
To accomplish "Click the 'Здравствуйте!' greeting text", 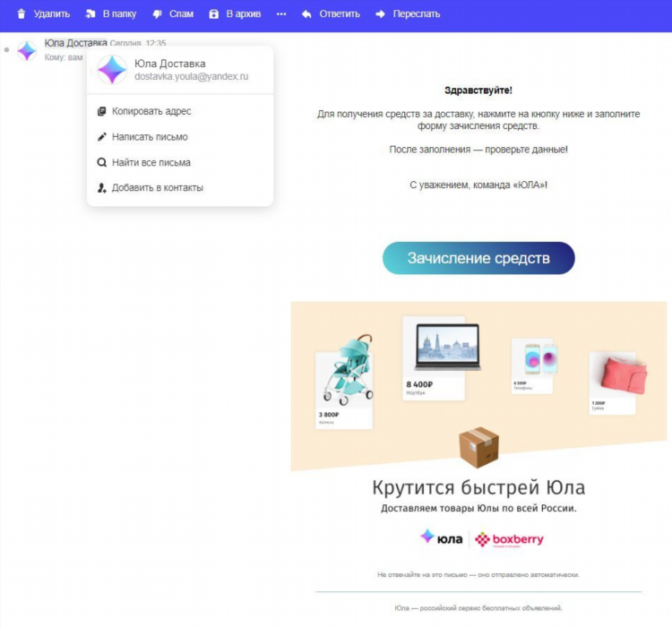I will pyautogui.click(x=478, y=90).
